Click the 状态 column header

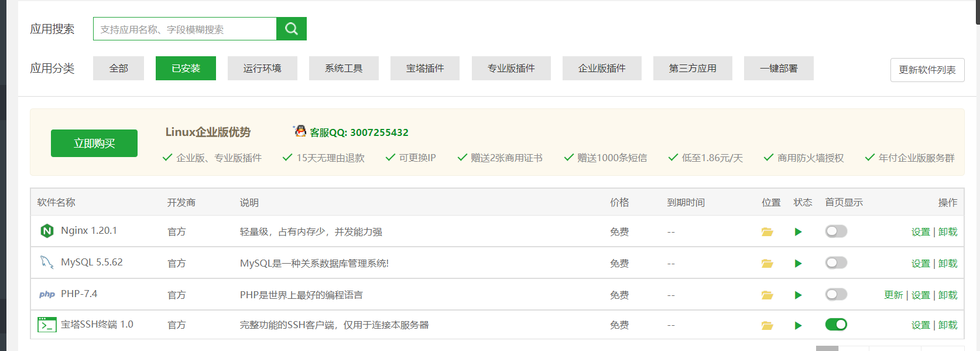[803, 202]
